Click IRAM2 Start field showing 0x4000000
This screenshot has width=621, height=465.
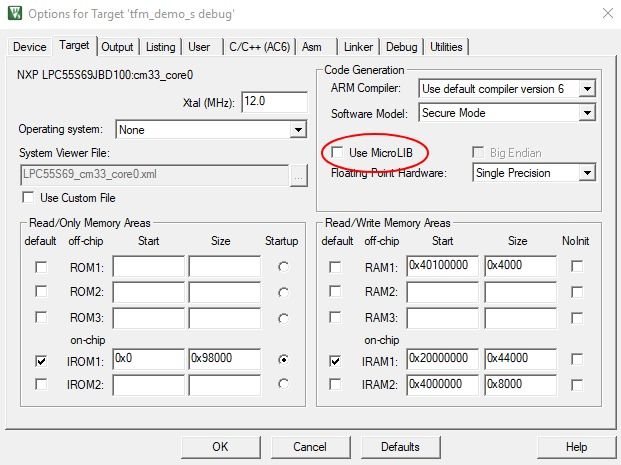tap(442, 384)
